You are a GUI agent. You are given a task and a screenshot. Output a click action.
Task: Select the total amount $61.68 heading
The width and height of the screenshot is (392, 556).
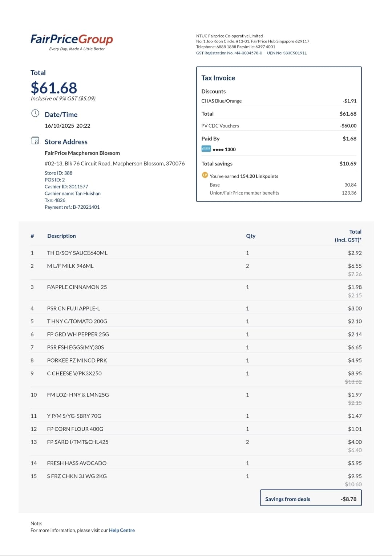click(x=54, y=88)
